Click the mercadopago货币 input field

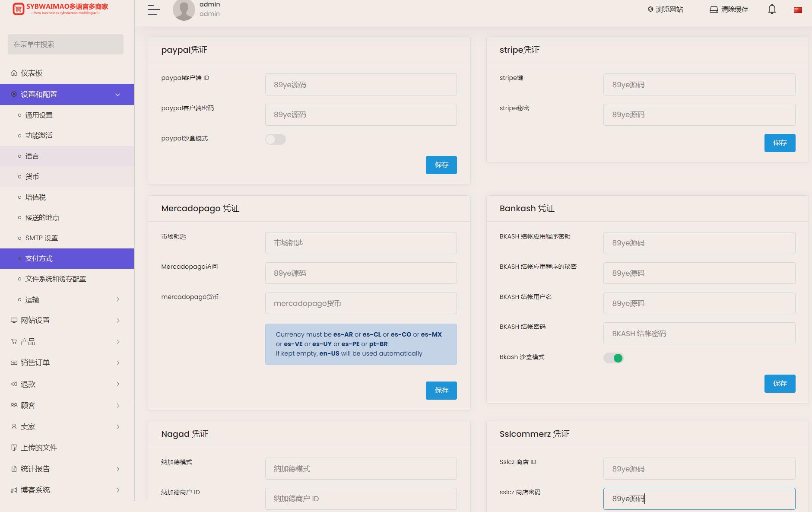click(361, 303)
